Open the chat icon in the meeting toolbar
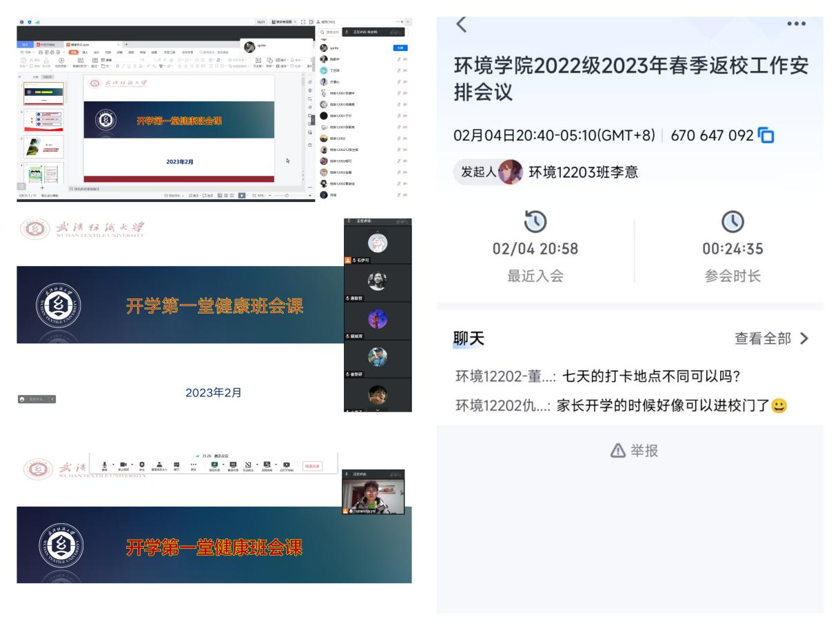The width and height of the screenshot is (840, 630). [176, 465]
